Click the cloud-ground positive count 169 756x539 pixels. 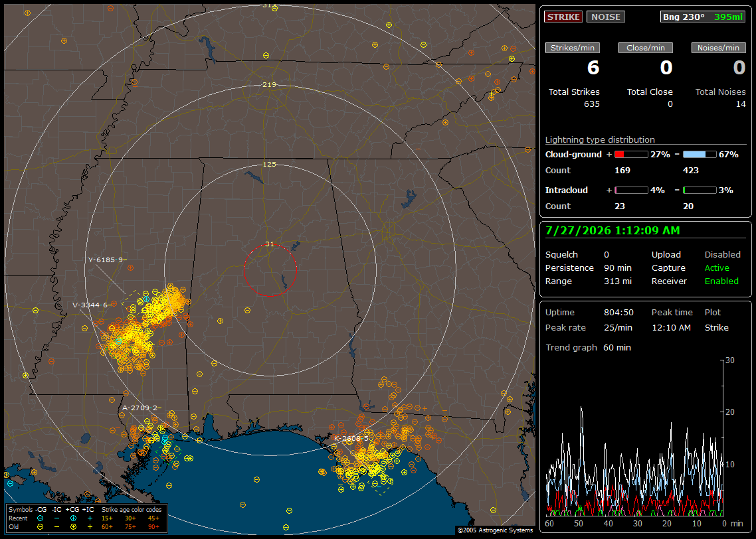point(622,170)
